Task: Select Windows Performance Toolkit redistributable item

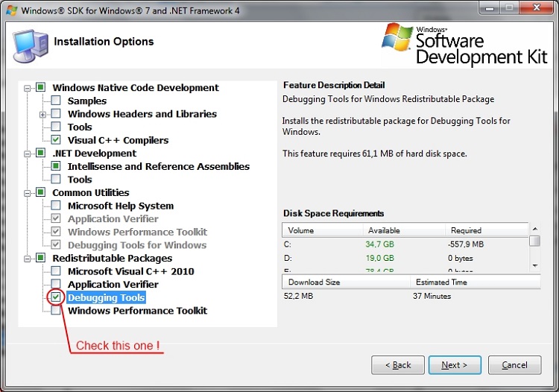Action: [x=137, y=311]
